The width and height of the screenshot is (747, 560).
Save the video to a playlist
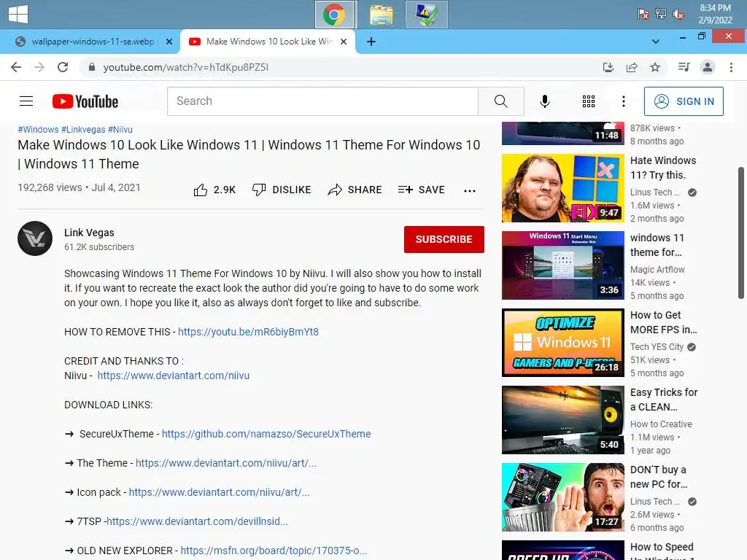[421, 190]
